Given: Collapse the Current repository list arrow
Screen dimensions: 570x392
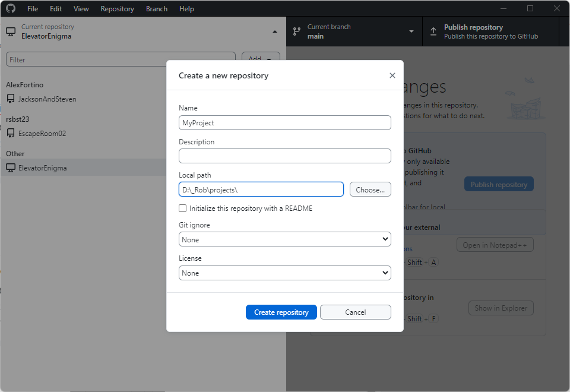Looking at the screenshot, I should [275, 31].
